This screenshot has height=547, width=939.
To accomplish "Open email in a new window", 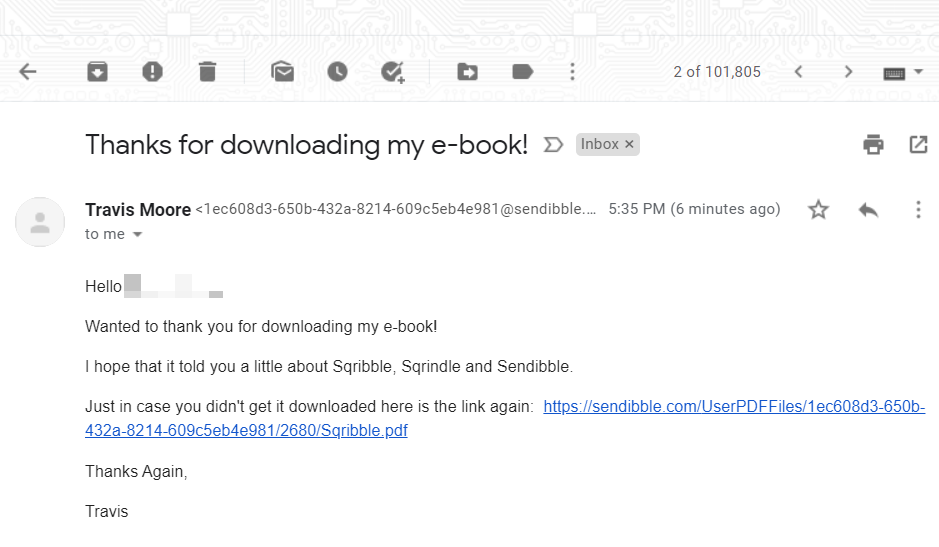I will click(918, 145).
